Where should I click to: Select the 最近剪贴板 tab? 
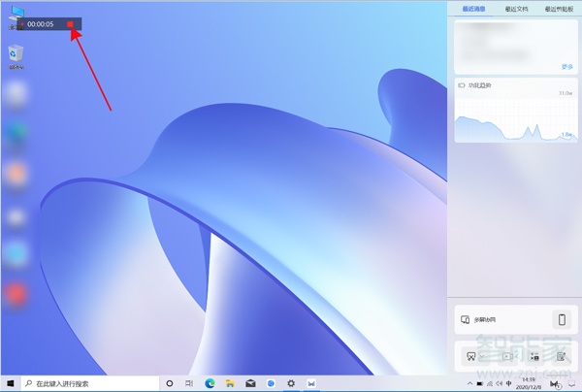[x=557, y=9]
